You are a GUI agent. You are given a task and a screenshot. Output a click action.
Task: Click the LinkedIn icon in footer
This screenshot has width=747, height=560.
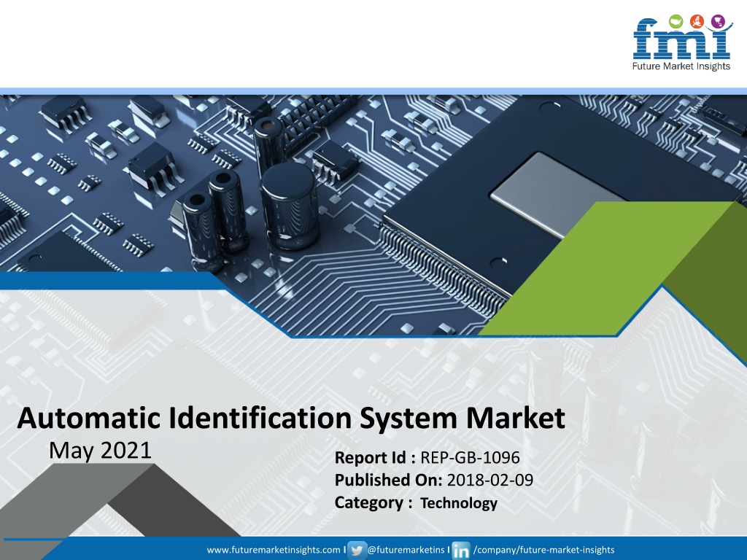click(x=461, y=551)
